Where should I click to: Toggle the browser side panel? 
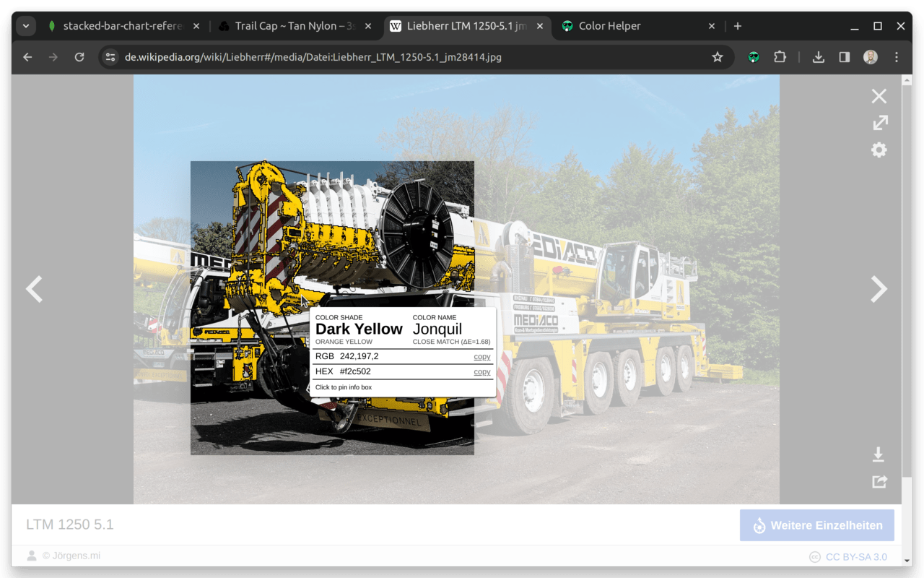845,57
